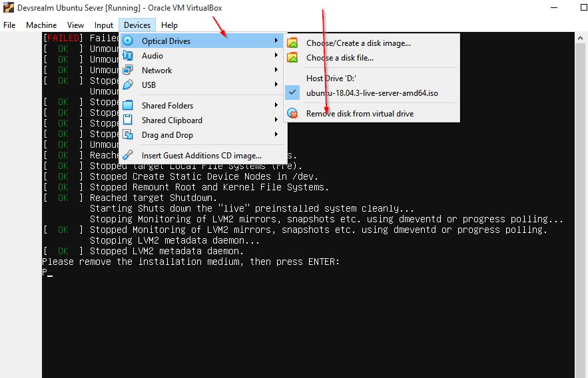The image size is (588, 378).
Task: Select the Audio menu entry
Action: (x=203, y=55)
